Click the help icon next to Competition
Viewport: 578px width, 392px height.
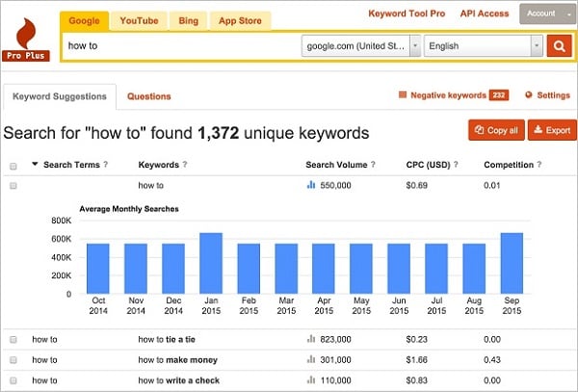click(539, 165)
